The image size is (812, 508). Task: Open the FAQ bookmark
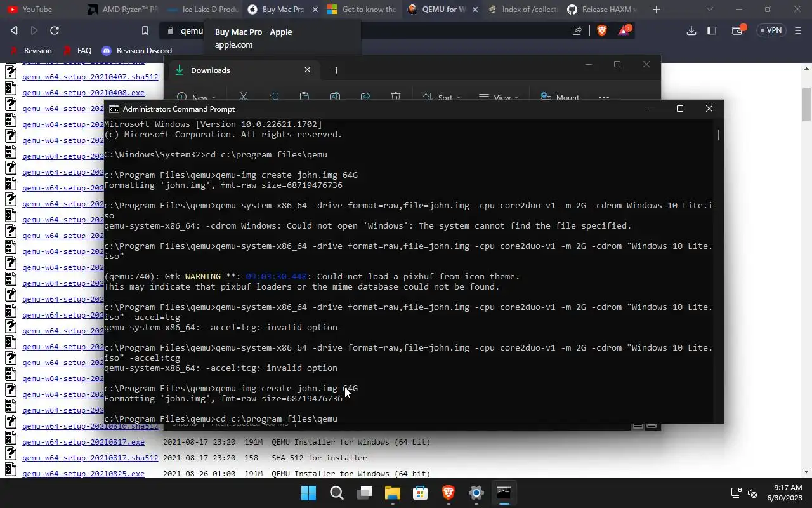(x=78, y=51)
